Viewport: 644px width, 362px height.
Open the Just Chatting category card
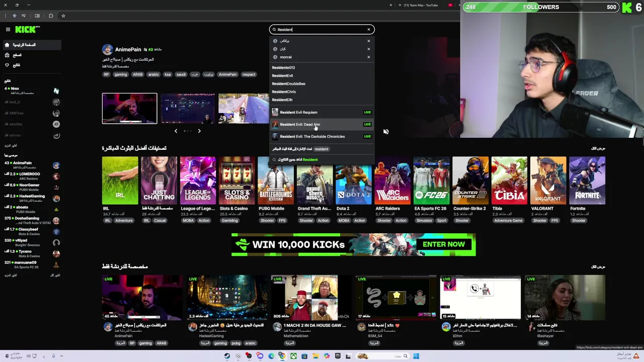(x=159, y=180)
